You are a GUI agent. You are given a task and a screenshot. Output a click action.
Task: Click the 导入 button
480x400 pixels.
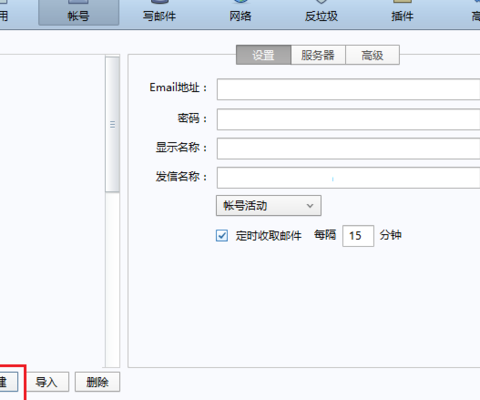pos(47,382)
